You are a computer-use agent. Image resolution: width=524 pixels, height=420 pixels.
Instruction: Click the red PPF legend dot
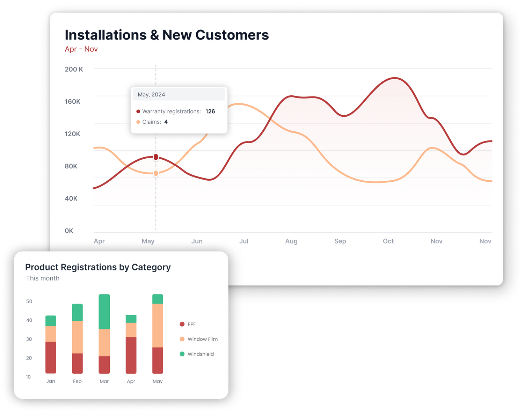pos(182,324)
